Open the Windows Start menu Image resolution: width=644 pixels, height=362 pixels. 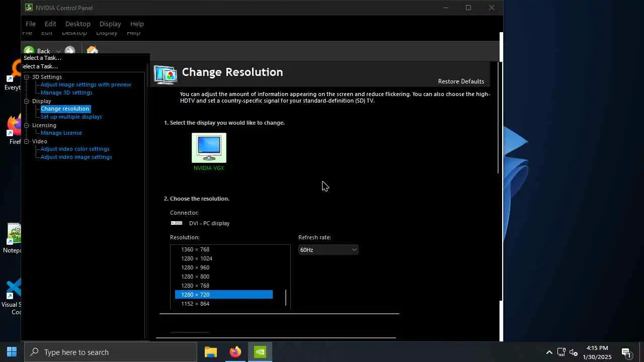point(12,352)
